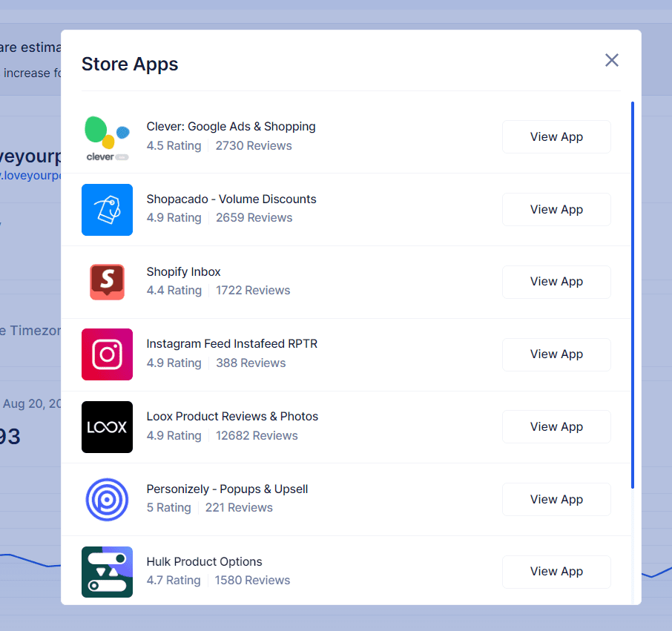Click '221 Reviews' text
This screenshot has width=672, height=631.
pos(239,508)
